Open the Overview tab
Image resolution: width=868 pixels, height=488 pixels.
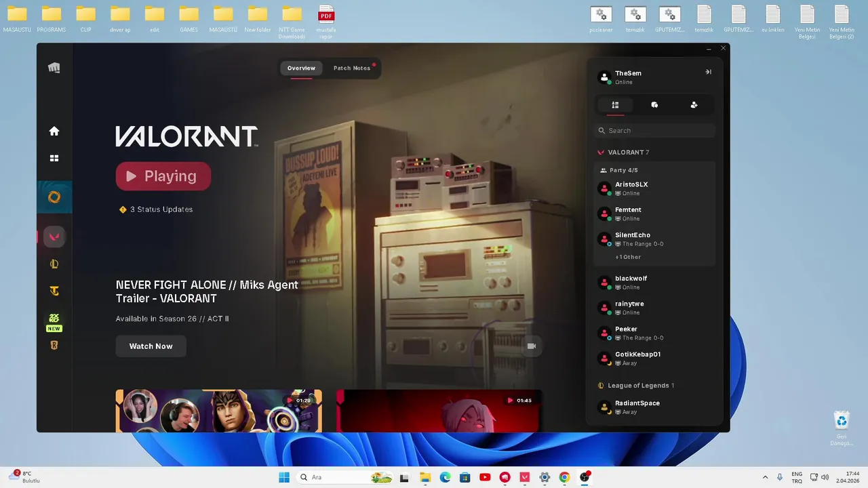pyautogui.click(x=301, y=68)
